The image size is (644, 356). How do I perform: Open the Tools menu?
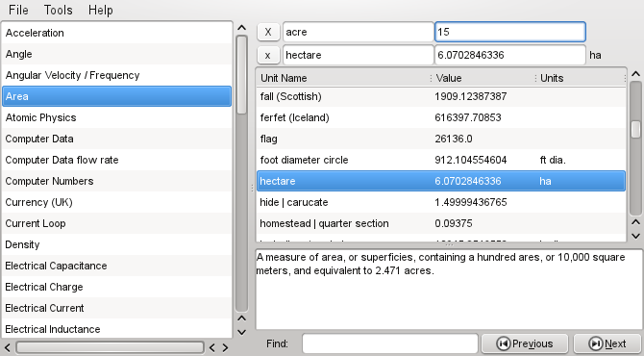[x=59, y=10]
